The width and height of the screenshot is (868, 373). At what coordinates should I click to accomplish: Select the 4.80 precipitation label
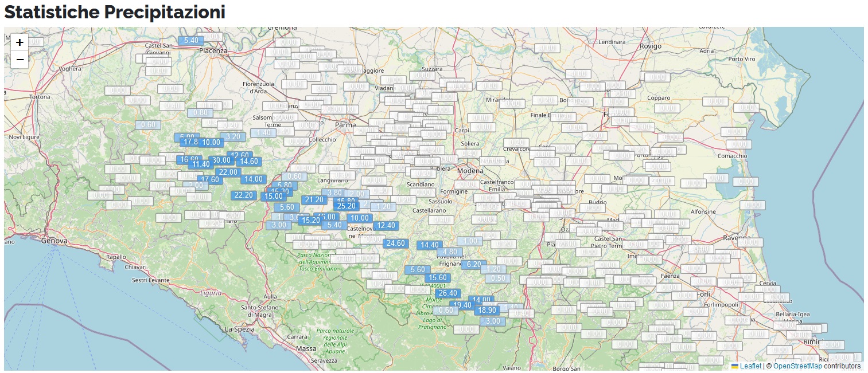(450, 252)
